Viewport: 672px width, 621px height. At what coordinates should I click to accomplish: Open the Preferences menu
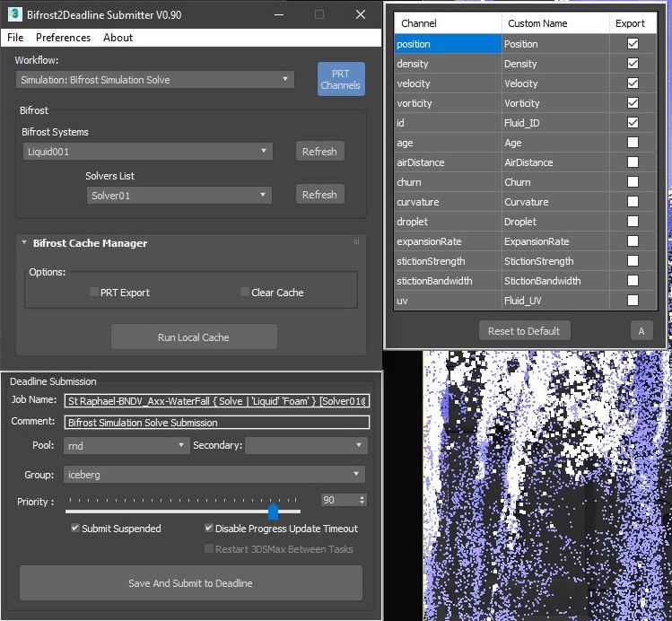point(63,38)
